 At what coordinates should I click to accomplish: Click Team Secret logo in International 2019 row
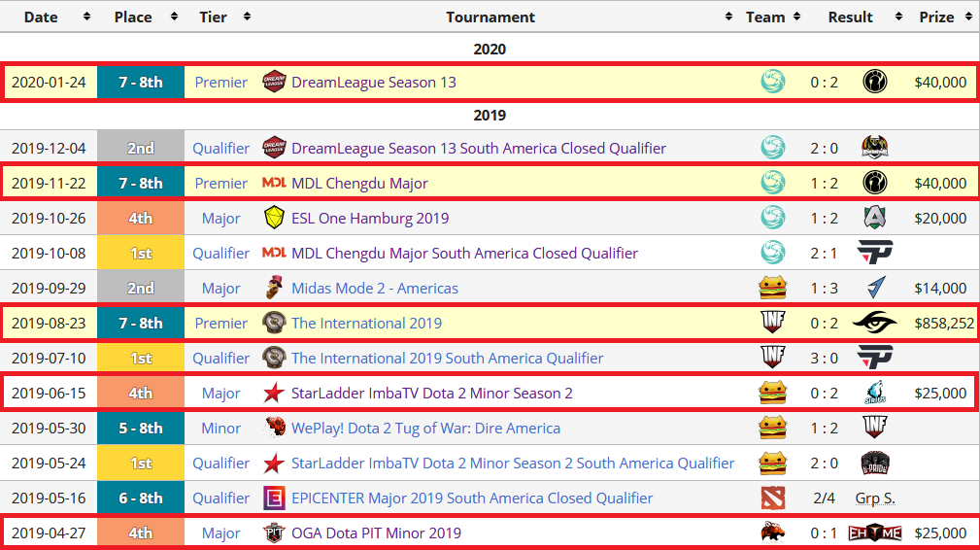[874, 324]
